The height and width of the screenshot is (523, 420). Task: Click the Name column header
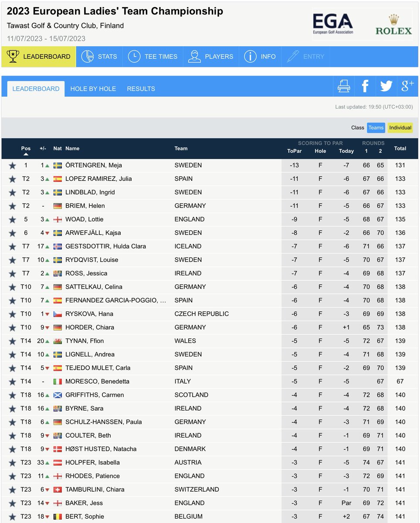72,149
